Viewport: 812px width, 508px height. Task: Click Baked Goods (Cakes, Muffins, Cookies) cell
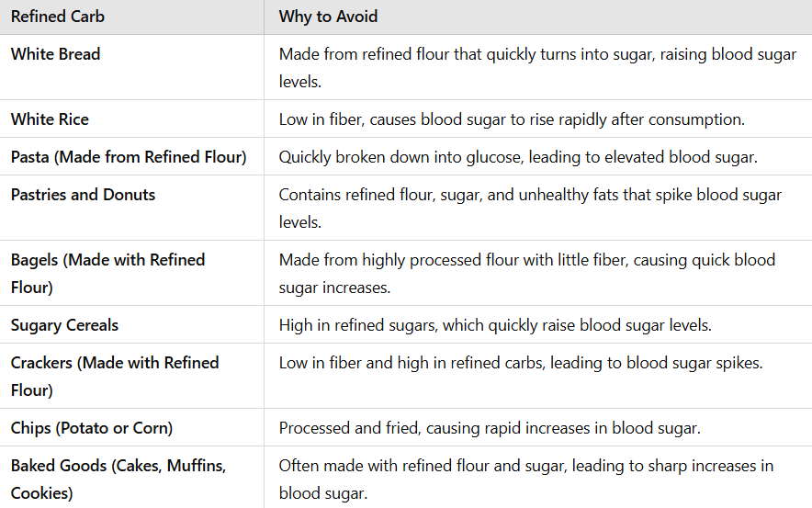(131, 479)
